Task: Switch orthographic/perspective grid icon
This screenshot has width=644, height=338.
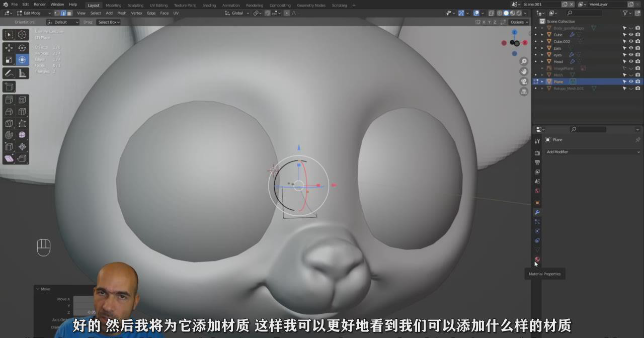Action: click(x=524, y=92)
